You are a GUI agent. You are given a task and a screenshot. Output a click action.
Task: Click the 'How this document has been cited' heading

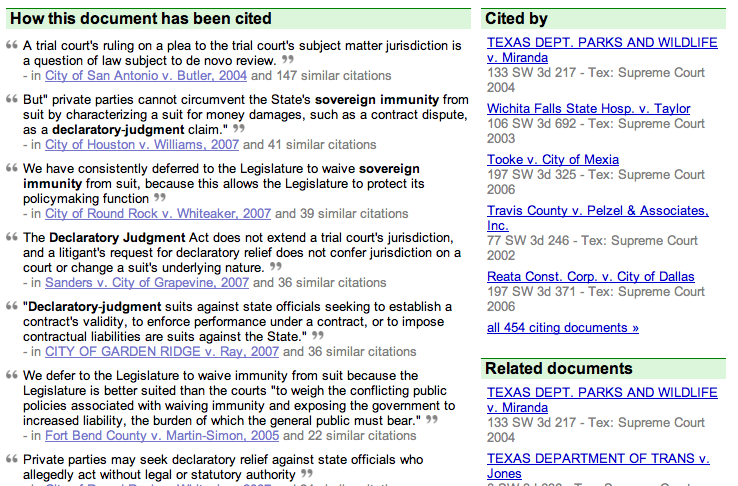(x=141, y=19)
